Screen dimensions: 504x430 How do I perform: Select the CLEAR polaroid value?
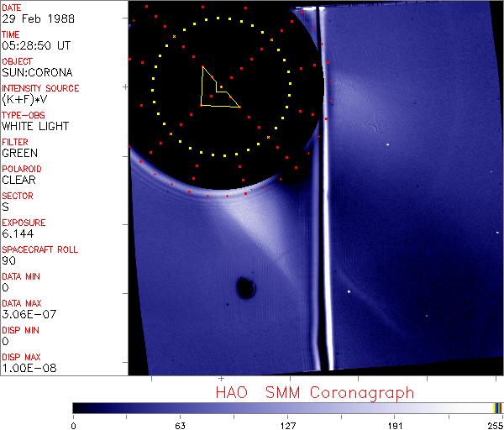(x=19, y=181)
